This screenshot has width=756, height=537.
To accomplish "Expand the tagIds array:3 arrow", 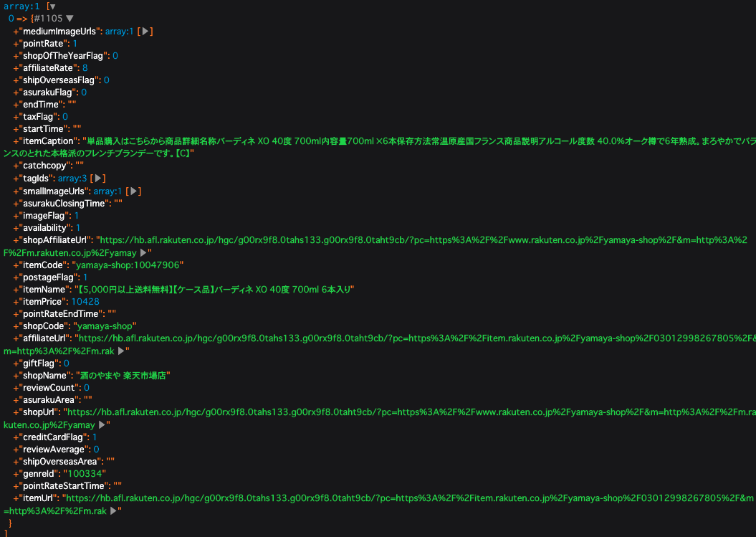I will point(99,178).
